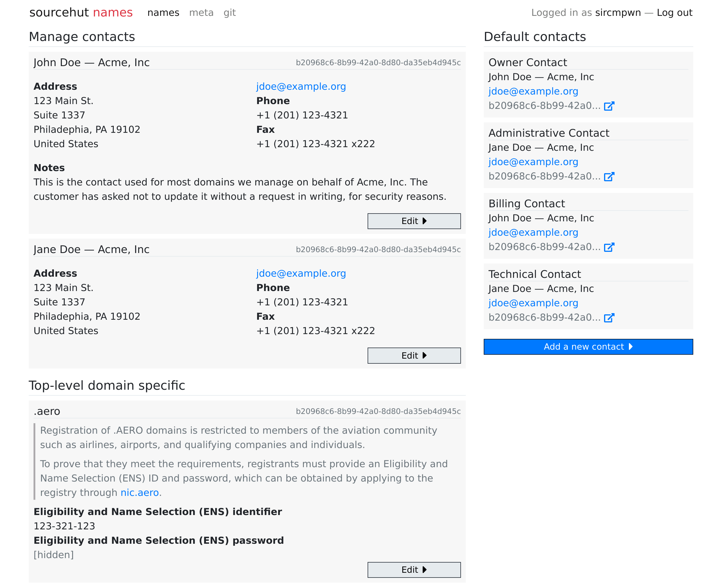Follow the nic.aero registry link
This screenshot has width=719, height=588.
139,493
